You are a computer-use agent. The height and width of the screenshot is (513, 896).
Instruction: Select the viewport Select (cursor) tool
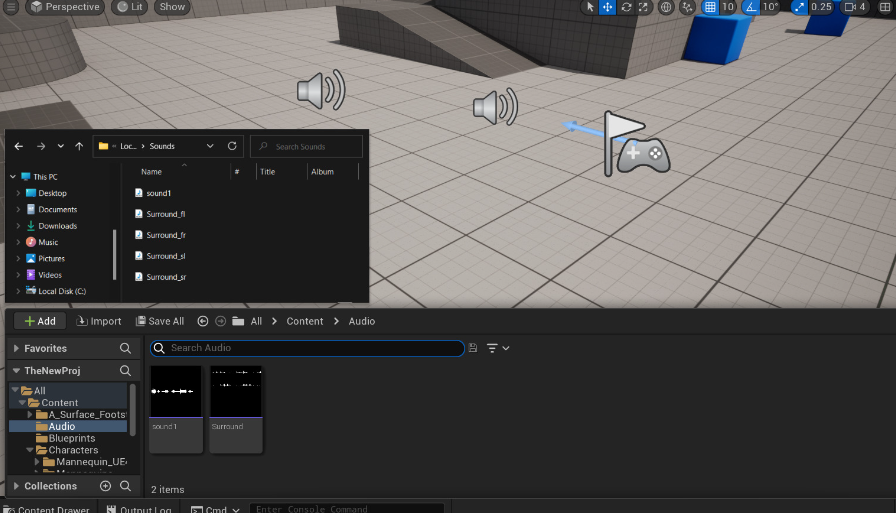pos(590,7)
